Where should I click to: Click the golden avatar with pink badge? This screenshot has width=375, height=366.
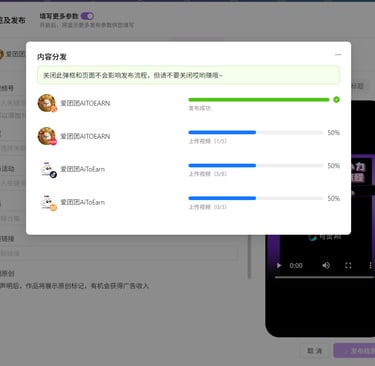pyautogui.click(x=47, y=136)
